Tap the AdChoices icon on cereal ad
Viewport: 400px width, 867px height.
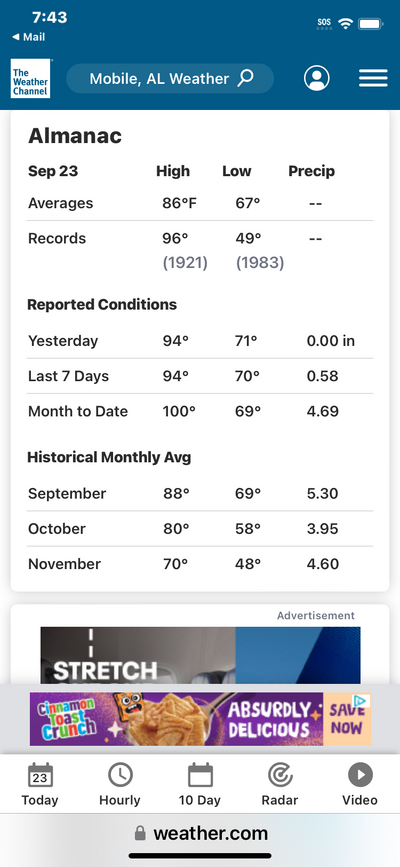tap(360, 701)
